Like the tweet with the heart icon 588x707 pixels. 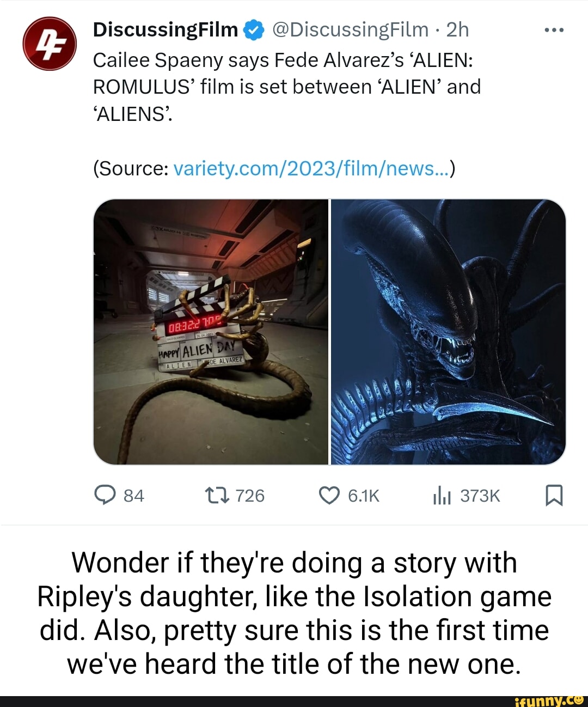coord(329,495)
